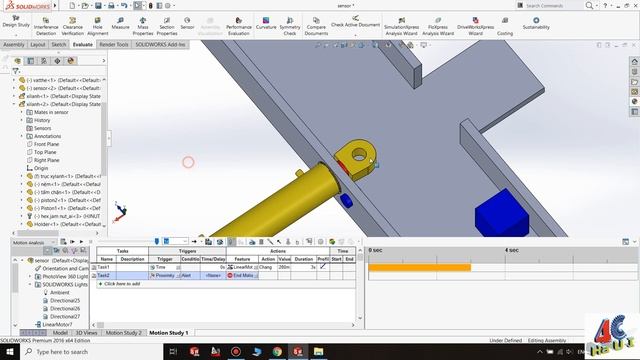Launch the DriveWorksXpress Wizard
This screenshot has width=640, height=360.
[x=476, y=26]
